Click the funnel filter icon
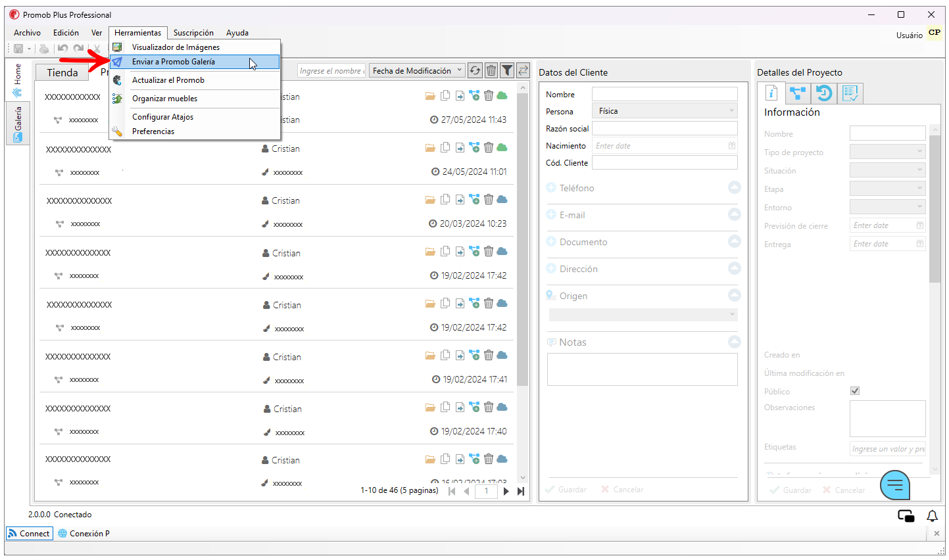The height and width of the screenshot is (560, 949). tap(507, 70)
